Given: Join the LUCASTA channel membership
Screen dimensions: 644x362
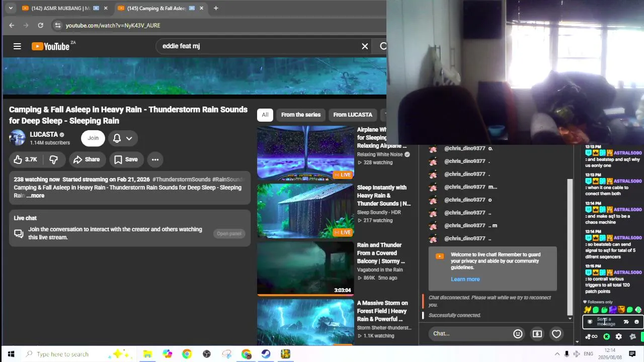Looking at the screenshot, I should click(x=93, y=138).
